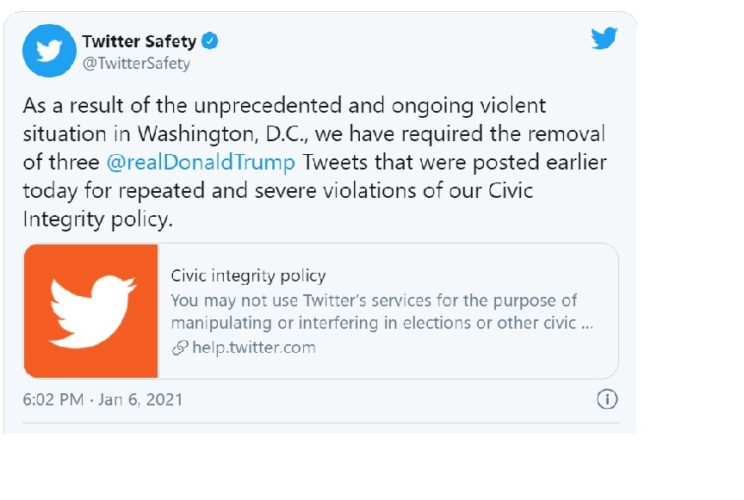Open the tweet info circle icon

point(607,400)
